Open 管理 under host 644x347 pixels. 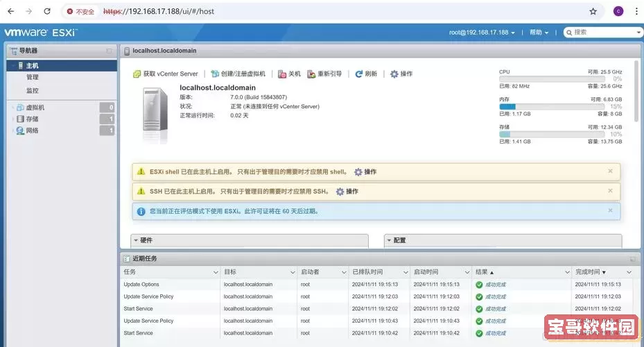(x=33, y=77)
